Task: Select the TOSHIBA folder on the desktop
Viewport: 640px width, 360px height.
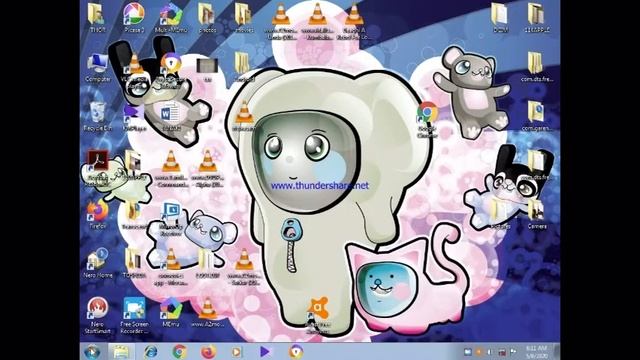Action: point(134,263)
